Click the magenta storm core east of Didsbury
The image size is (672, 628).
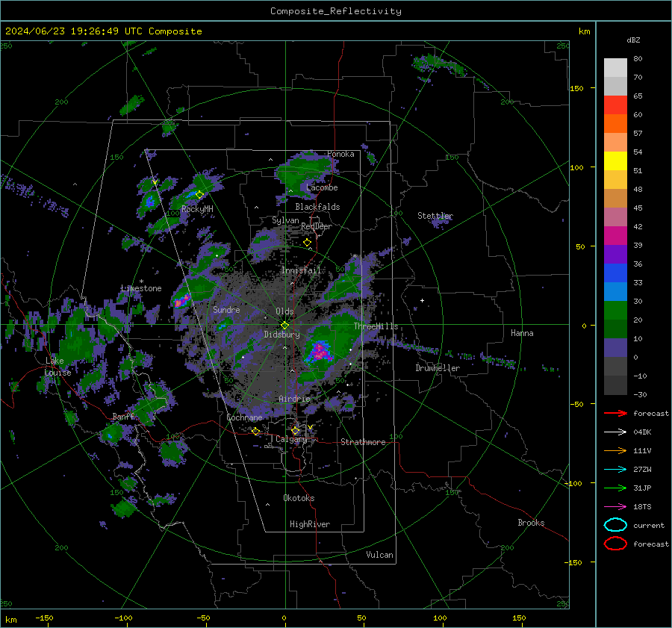(320, 351)
